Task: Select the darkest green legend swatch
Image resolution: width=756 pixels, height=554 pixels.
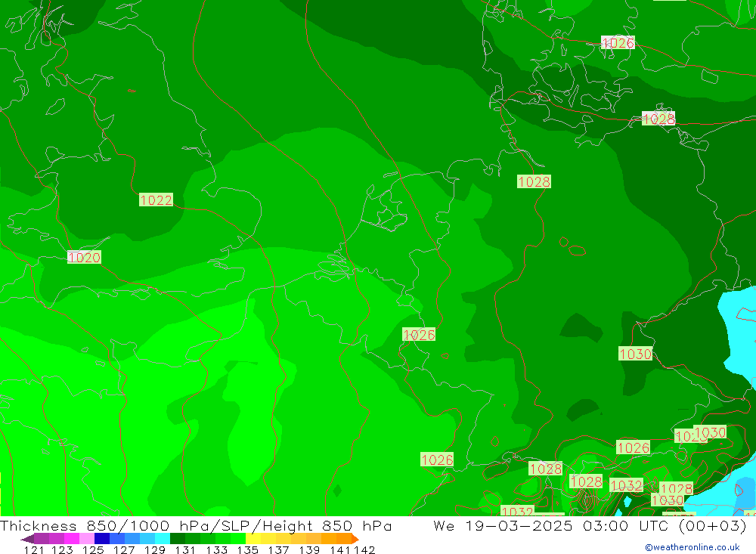Action: pos(178,539)
